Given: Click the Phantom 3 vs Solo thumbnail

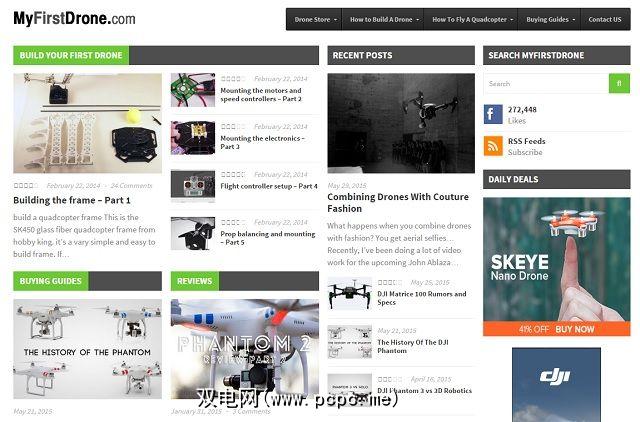Looking at the screenshot, I should click(349, 390).
